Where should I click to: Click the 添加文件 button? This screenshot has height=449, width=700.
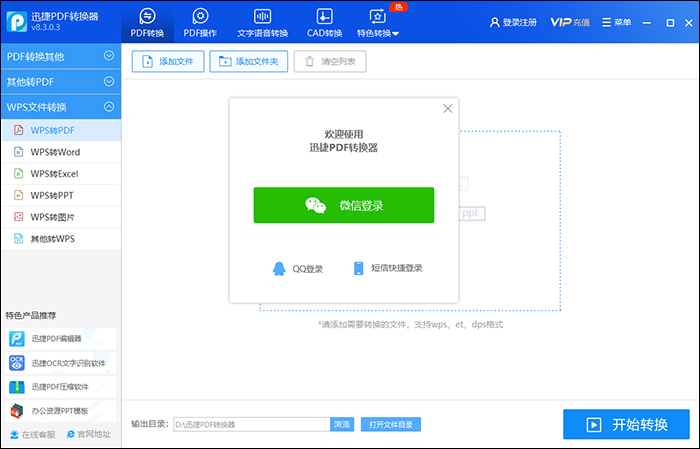[x=168, y=62]
